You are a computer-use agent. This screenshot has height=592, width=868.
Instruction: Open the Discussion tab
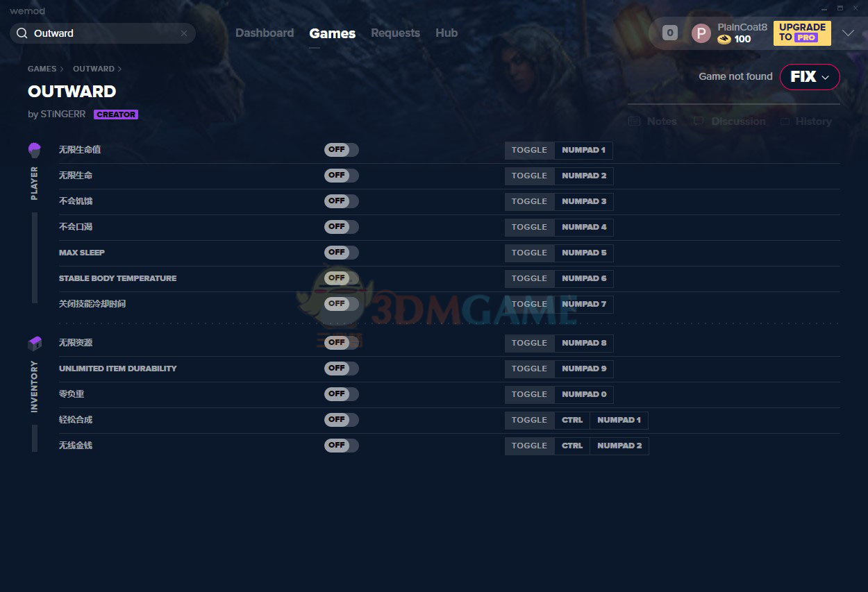coord(738,121)
